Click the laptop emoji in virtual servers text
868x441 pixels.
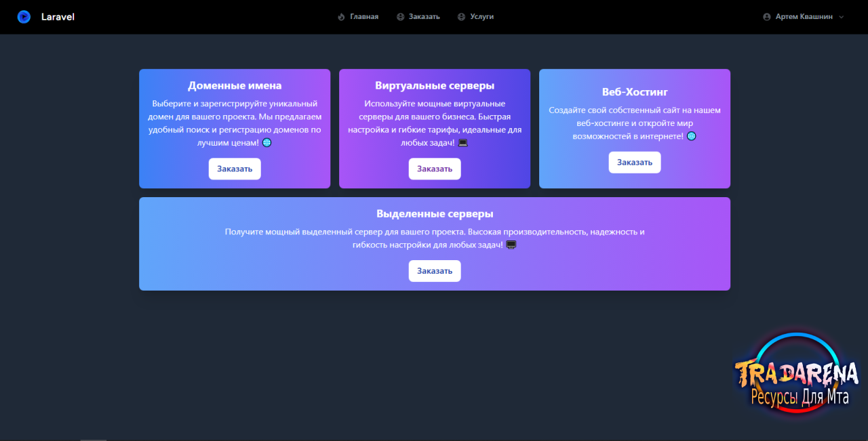463,143
